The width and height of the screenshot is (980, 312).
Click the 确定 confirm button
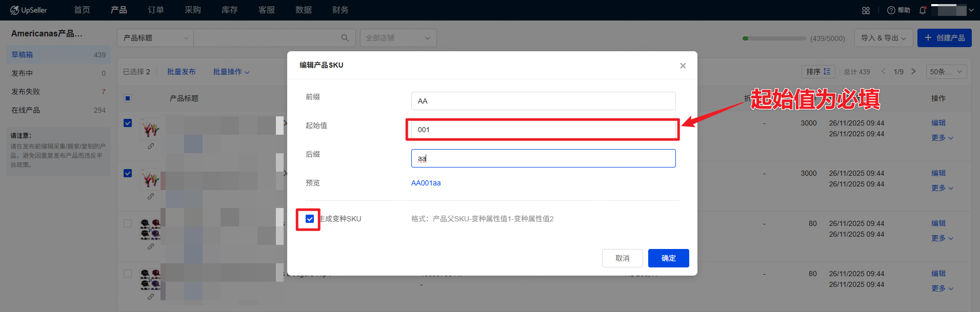[x=668, y=258]
